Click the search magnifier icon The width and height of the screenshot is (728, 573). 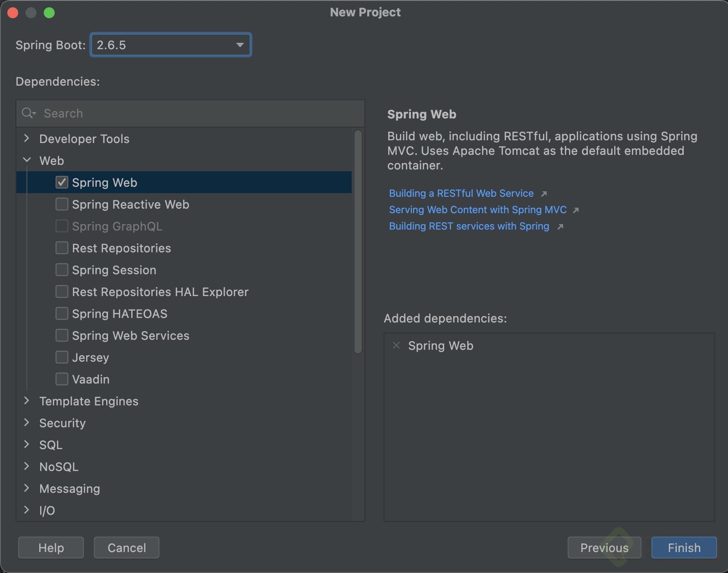click(28, 113)
